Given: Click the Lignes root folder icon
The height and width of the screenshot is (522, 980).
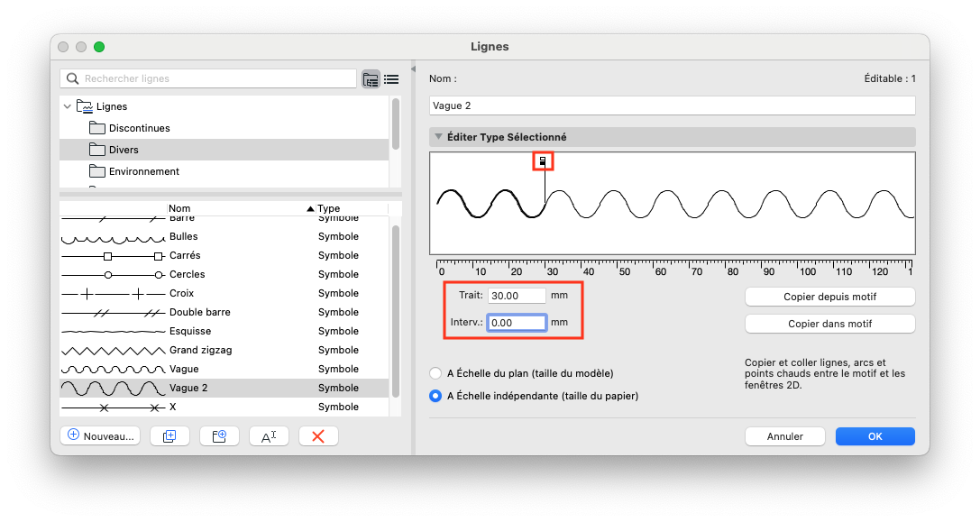Looking at the screenshot, I should click(85, 106).
